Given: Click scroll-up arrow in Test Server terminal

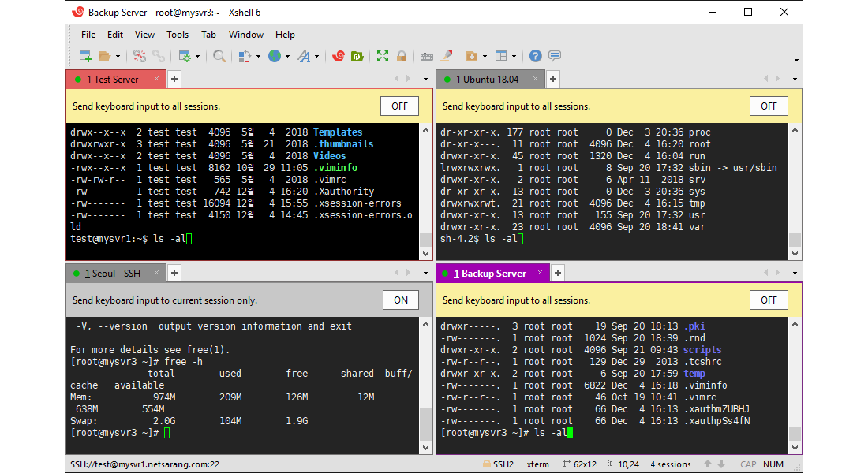Looking at the screenshot, I should point(425,131).
